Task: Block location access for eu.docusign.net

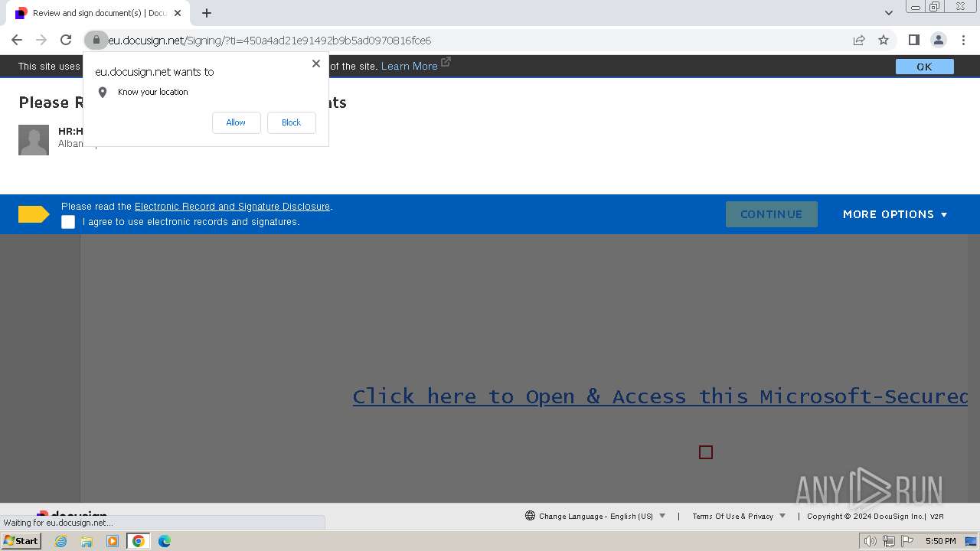Action: pos(291,122)
